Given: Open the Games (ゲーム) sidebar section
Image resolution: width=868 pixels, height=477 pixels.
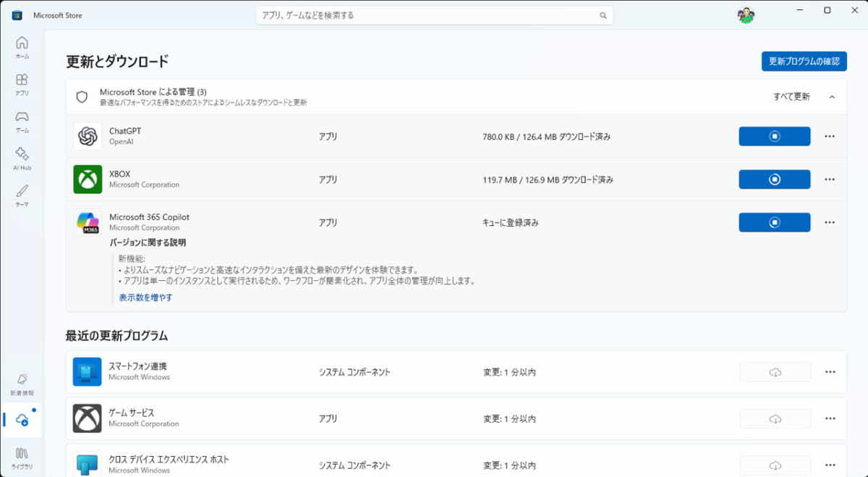Looking at the screenshot, I should point(22,121).
